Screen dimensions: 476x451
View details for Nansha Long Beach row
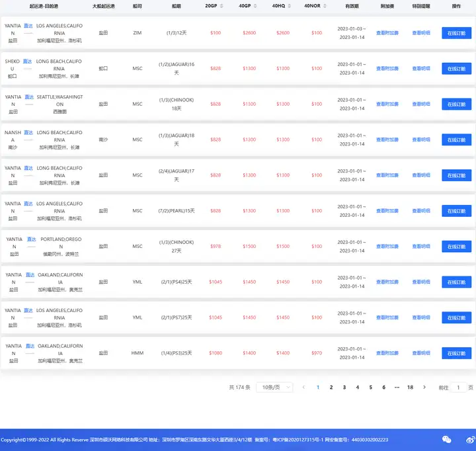click(x=421, y=140)
